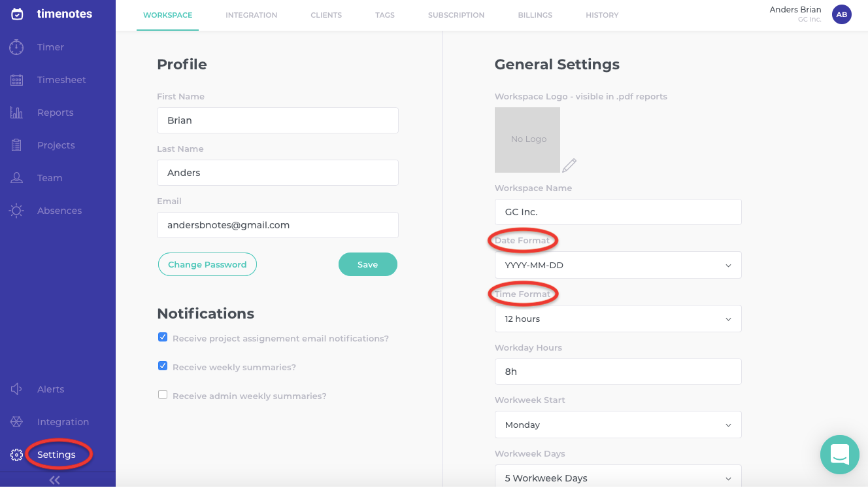This screenshot has height=488, width=868.
Task: Open the Reports bar chart icon
Action: click(x=16, y=113)
